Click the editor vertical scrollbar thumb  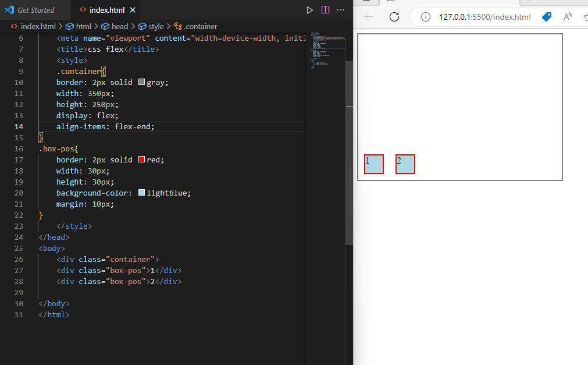click(349, 153)
